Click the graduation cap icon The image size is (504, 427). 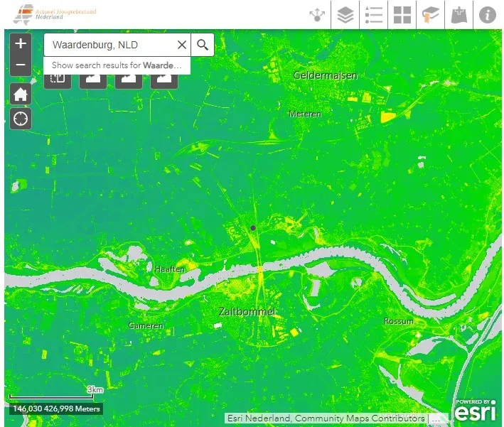click(x=431, y=15)
